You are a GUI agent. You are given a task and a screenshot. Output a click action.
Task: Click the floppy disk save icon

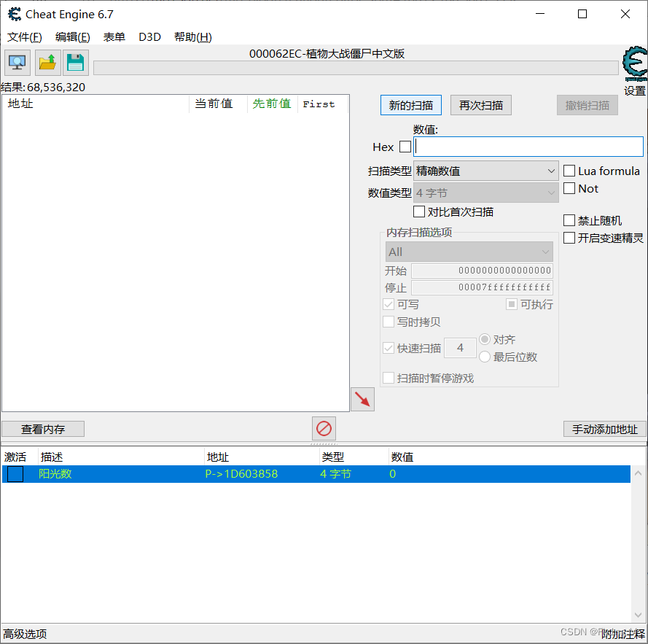tap(76, 63)
